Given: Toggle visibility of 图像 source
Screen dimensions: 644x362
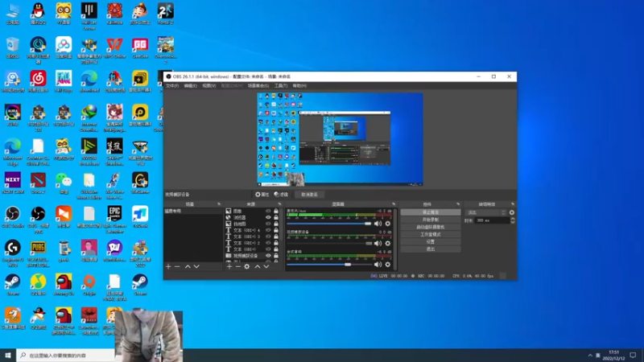Looking at the screenshot, I should (268, 211).
